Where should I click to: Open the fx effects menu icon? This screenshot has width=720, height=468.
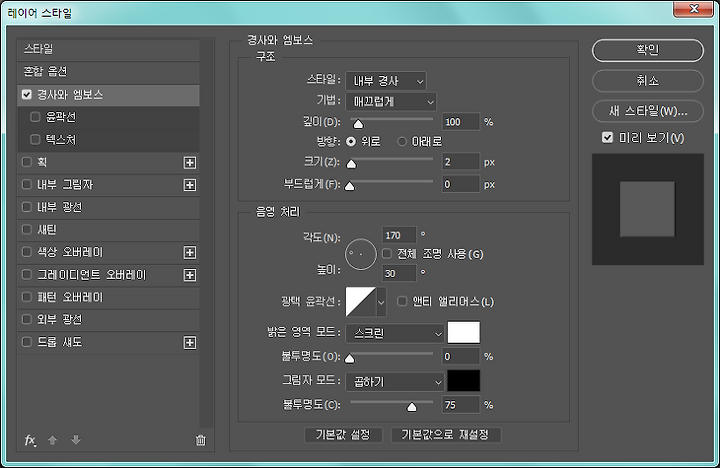[30, 440]
